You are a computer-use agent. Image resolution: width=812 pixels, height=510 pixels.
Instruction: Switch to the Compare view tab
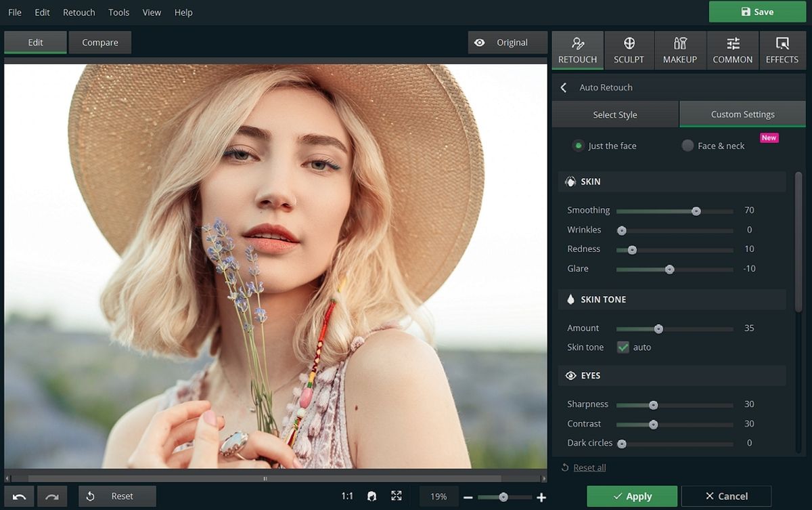[x=100, y=43]
